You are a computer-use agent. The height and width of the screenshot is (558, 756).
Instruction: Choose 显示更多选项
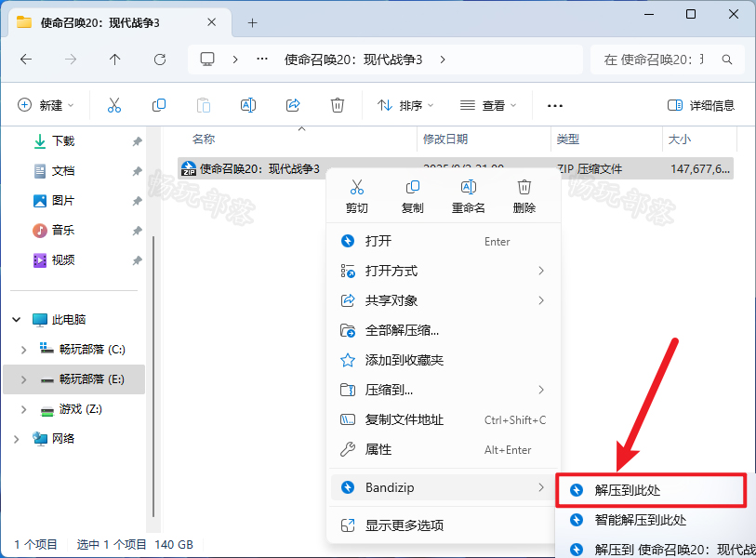point(444,525)
